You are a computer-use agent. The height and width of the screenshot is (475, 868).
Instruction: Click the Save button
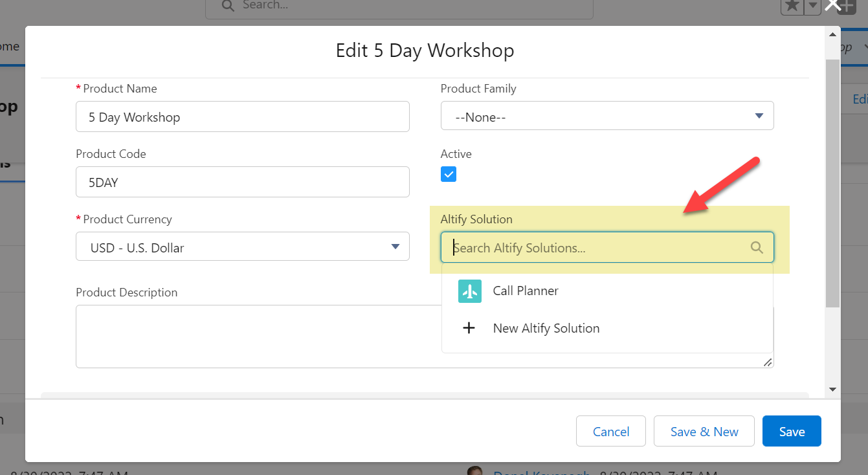(792, 432)
